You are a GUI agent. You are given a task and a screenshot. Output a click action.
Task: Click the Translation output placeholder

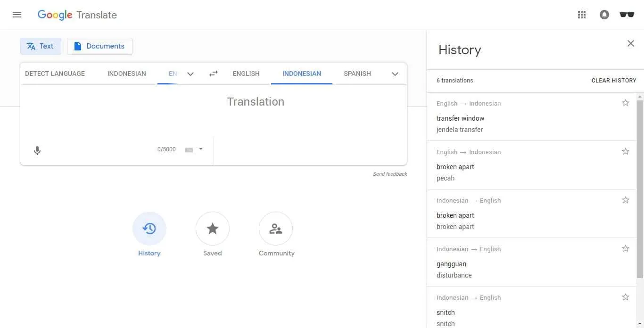[x=256, y=102]
